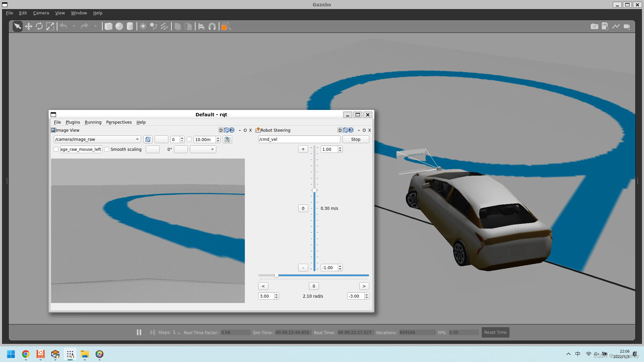Screen dimensions: 644x362
Task: Toggle the Smooth scaling checkbox
Action: pos(107,149)
